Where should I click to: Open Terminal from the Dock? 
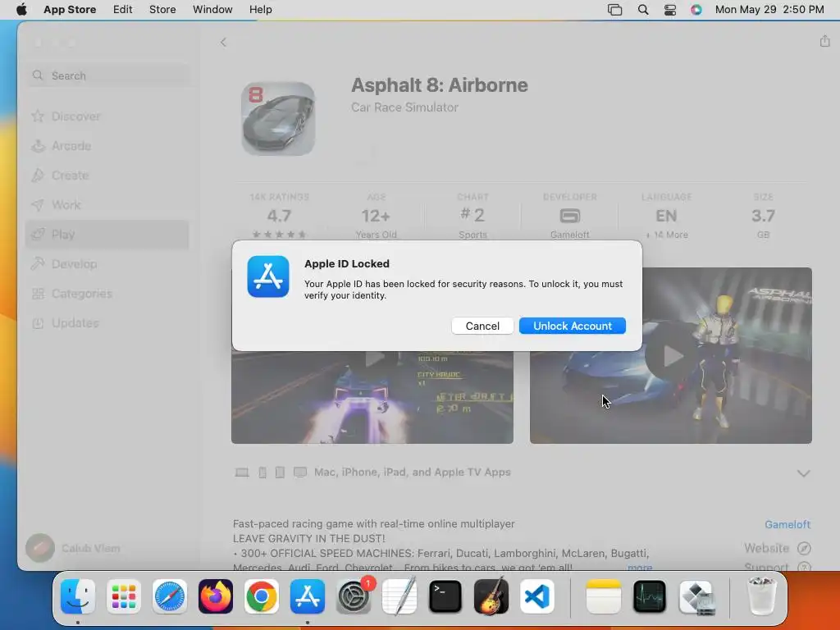click(445, 596)
